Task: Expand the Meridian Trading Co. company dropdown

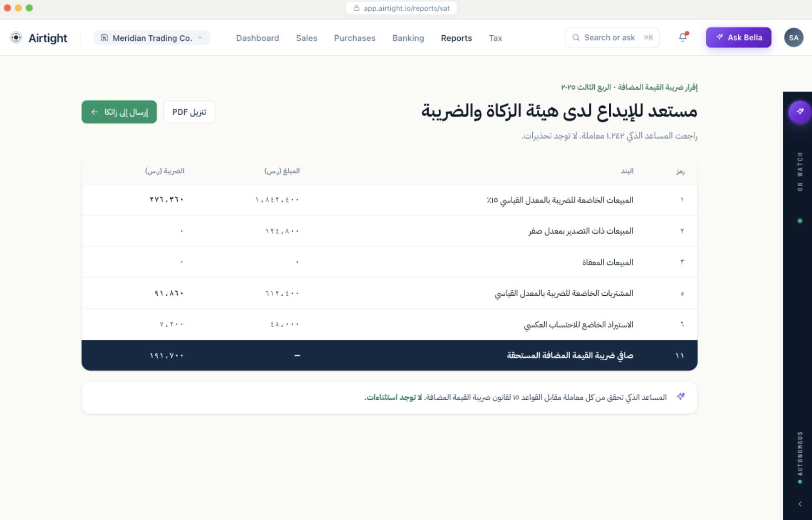Action: [x=200, y=38]
